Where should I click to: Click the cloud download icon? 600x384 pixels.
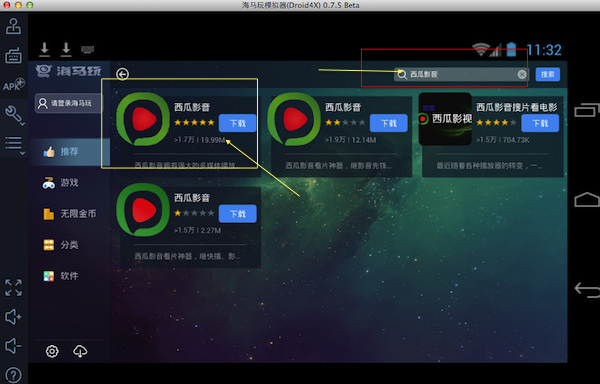80,351
